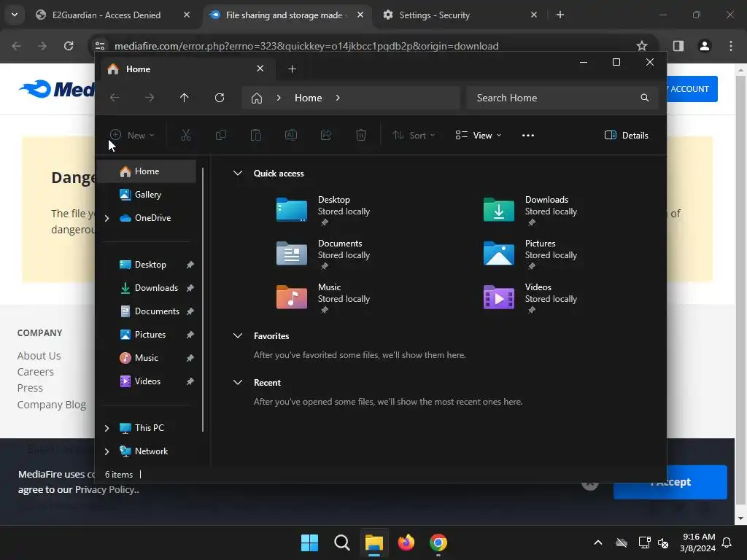Open Firefox from the taskbar
The image size is (747, 560).
click(406, 542)
